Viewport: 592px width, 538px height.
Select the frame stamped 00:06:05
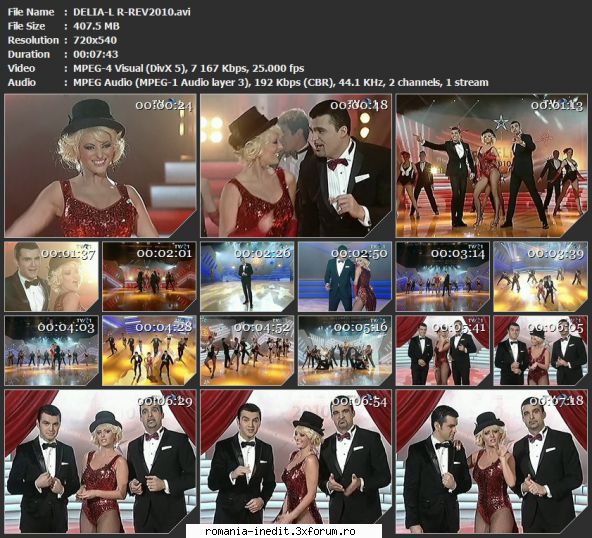tap(541, 351)
